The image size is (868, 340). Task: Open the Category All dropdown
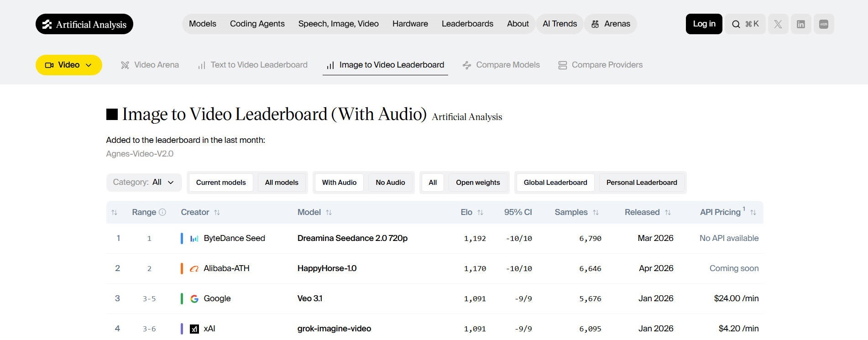point(144,183)
